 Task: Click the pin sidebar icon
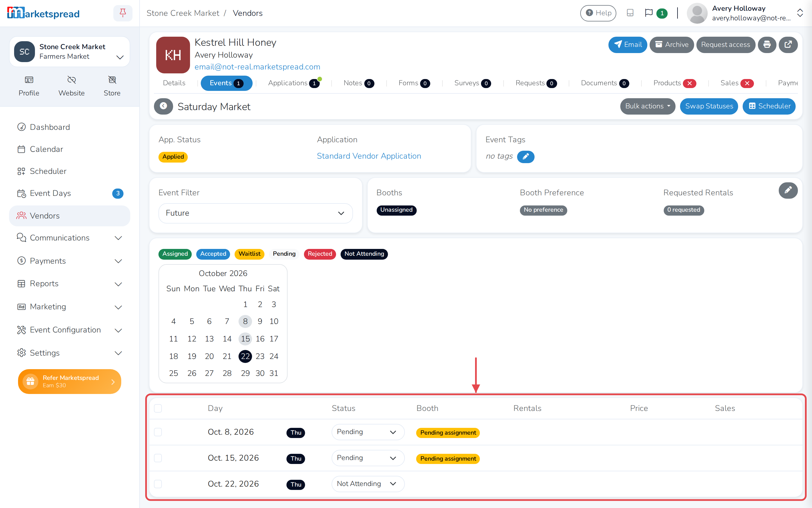point(123,13)
